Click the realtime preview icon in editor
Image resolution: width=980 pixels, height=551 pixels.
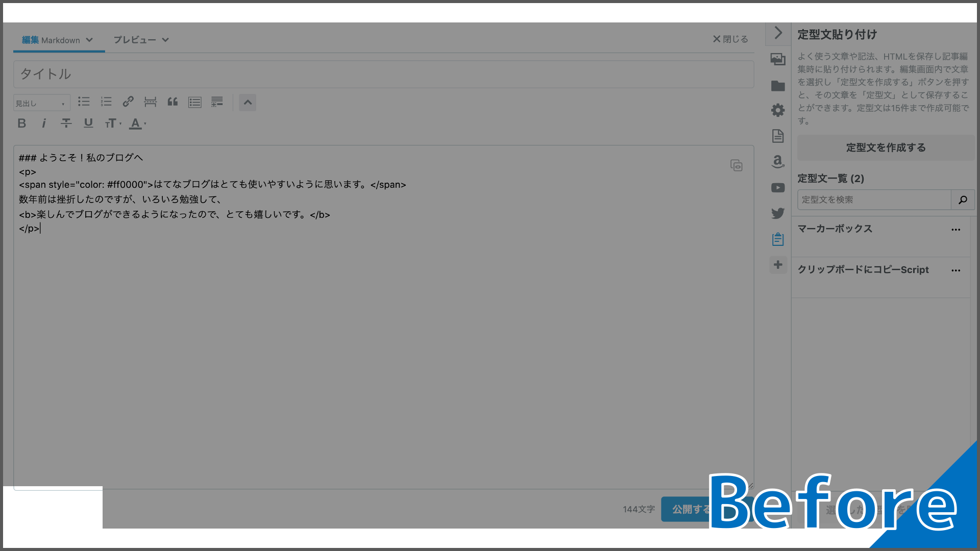(736, 165)
